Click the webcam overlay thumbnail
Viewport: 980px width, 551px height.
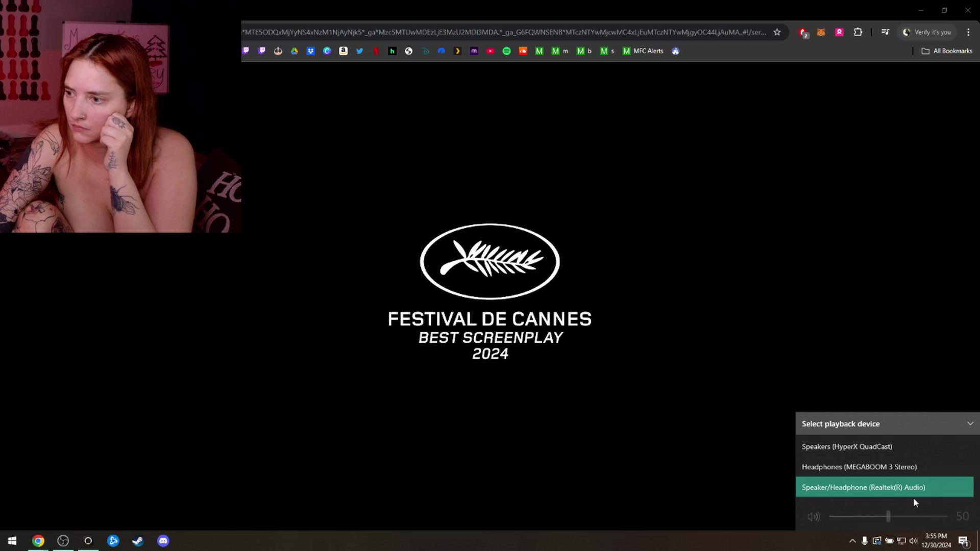point(120,116)
